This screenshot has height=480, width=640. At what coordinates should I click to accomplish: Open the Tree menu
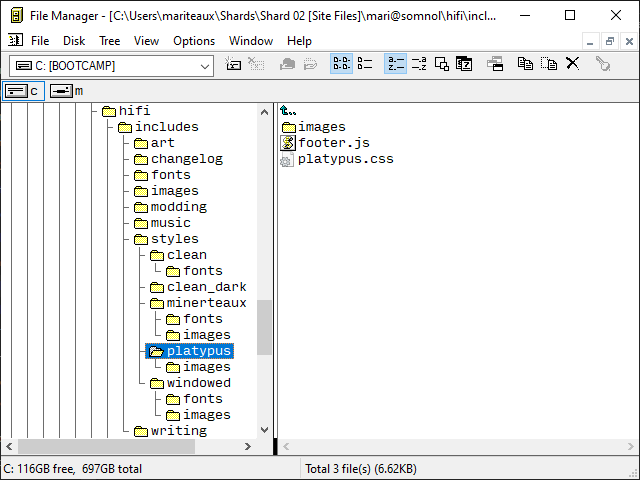pos(109,41)
